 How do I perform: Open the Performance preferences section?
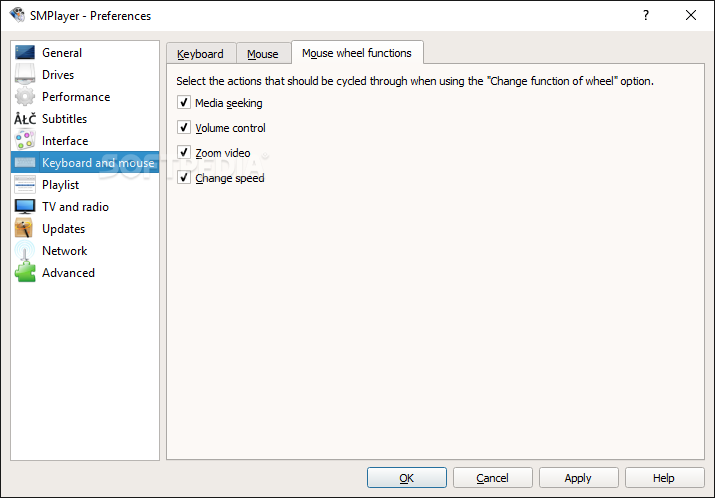[x=85, y=96]
